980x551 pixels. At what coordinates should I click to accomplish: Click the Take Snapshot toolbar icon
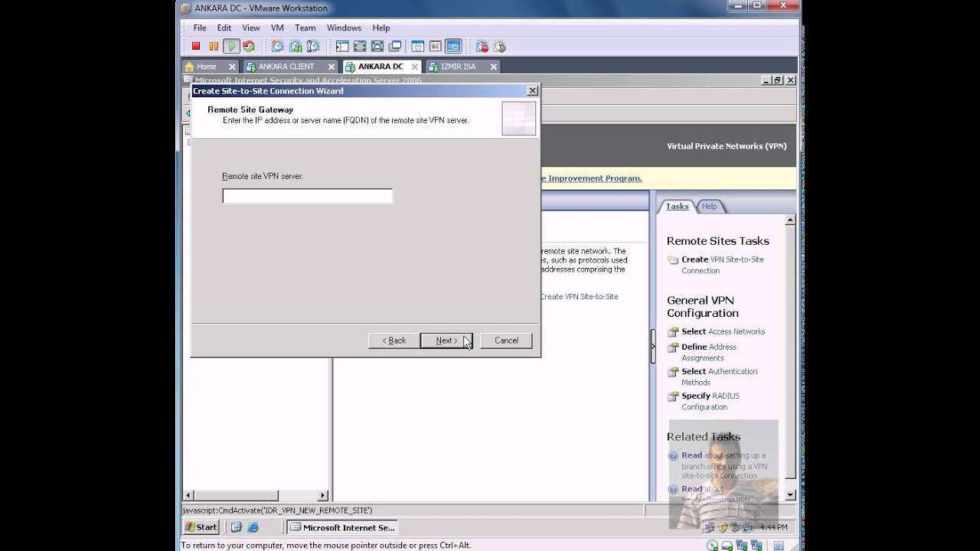point(277,47)
